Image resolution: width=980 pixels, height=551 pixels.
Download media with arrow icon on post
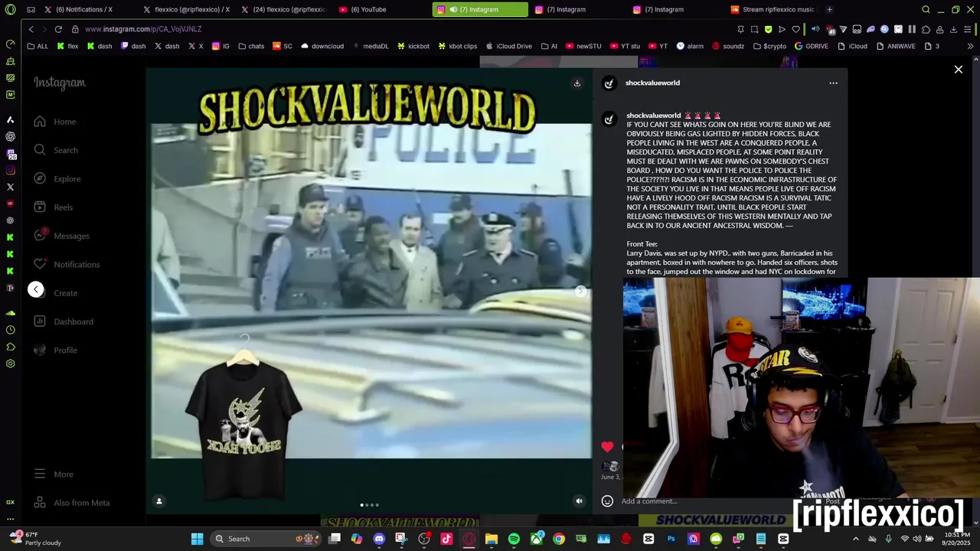tap(577, 83)
